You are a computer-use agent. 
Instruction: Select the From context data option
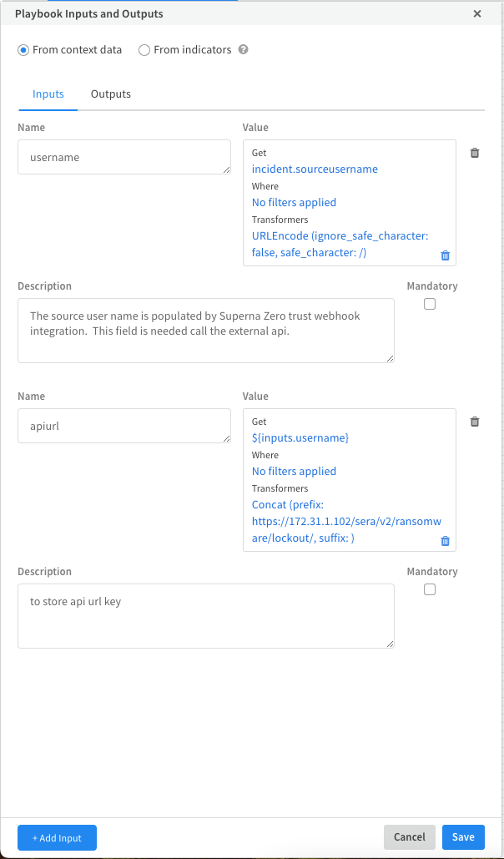[x=24, y=49]
